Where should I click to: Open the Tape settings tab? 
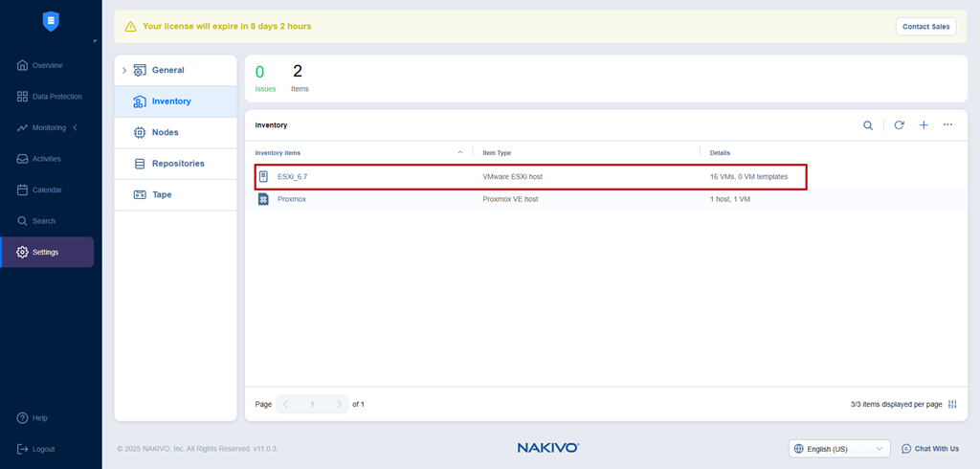[x=176, y=194]
